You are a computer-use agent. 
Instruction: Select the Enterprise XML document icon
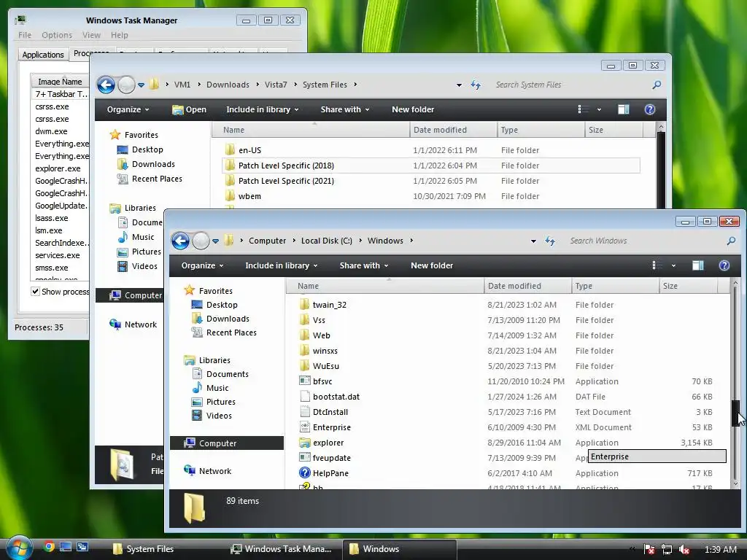[x=305, y=427]
